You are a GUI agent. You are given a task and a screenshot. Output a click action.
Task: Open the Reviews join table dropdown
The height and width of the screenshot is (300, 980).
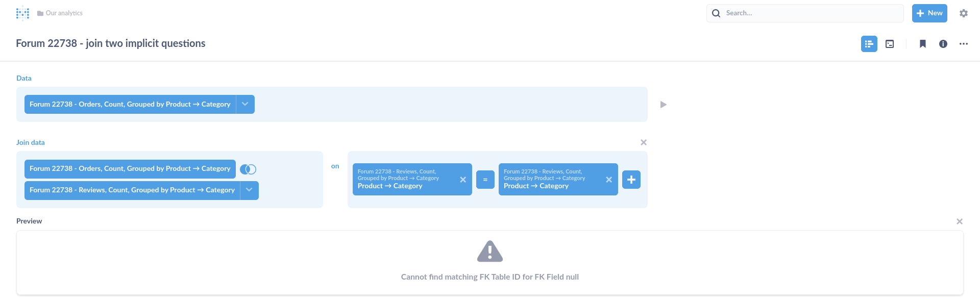pyautogui.click(x=250, y=190)
